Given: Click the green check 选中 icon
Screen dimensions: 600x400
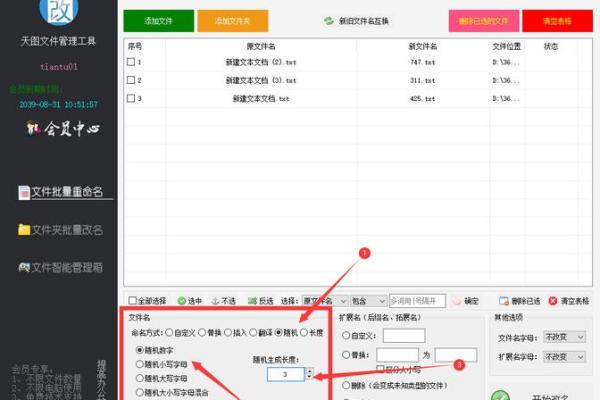Looking at the screenshot, I should (182, 301).
